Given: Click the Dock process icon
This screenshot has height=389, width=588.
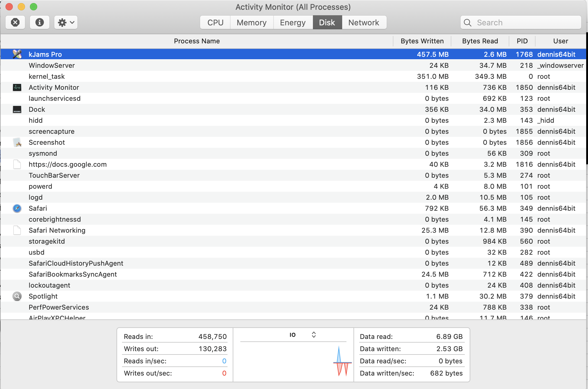Looking at the screenshot, I should 17,110.
